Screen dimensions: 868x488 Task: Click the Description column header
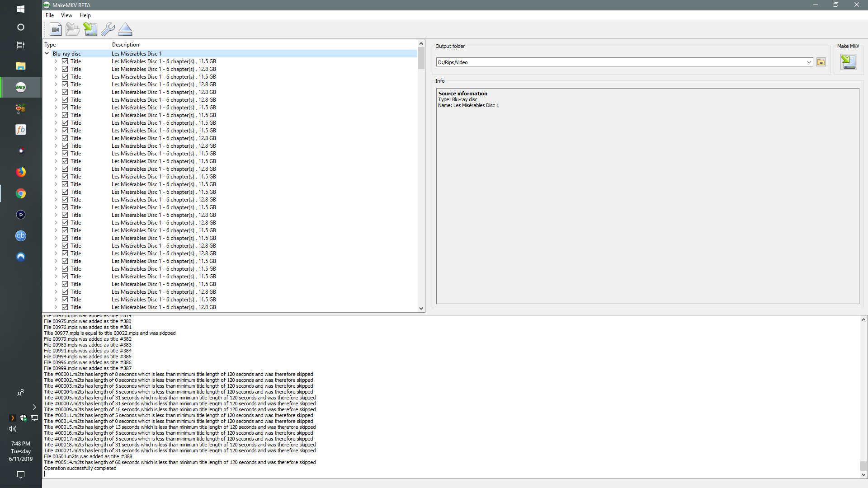pyautogui.click(x=264, y=45)
